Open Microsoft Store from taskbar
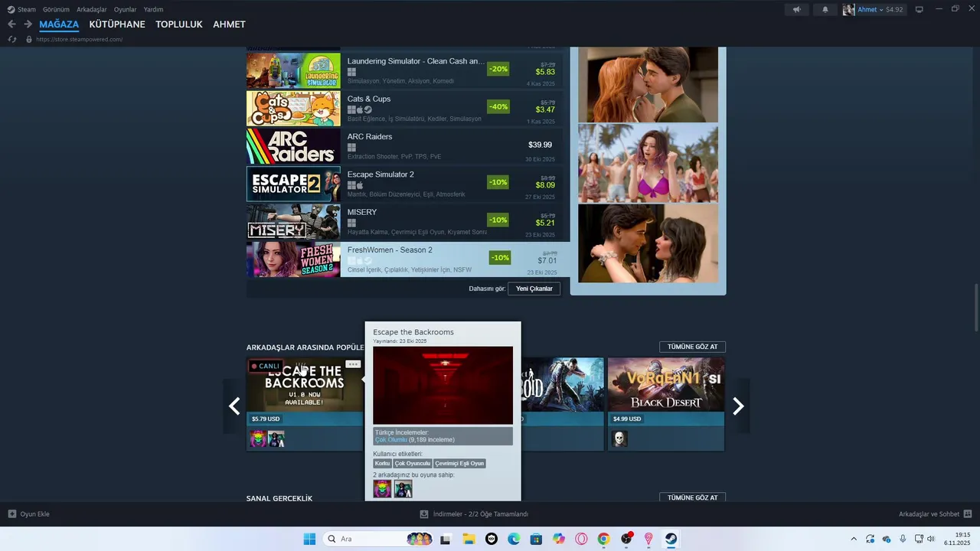 (x=536, y=539)
